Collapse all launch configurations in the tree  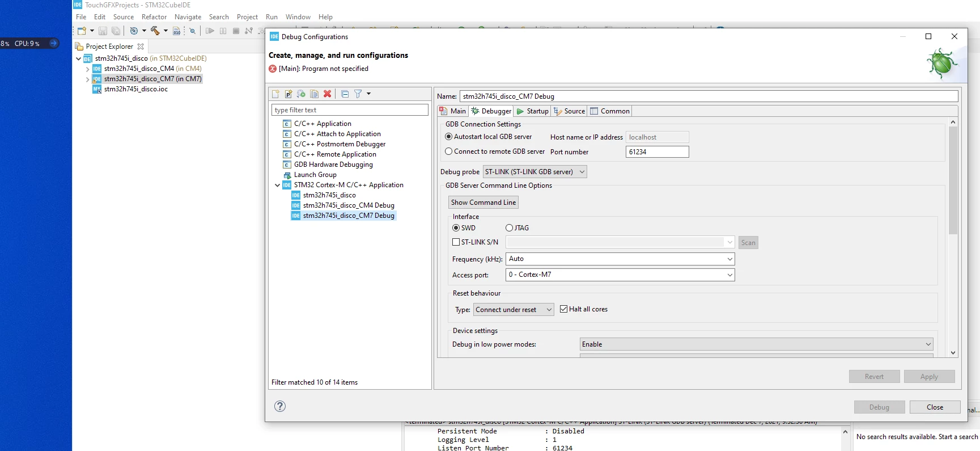[345, 94]
